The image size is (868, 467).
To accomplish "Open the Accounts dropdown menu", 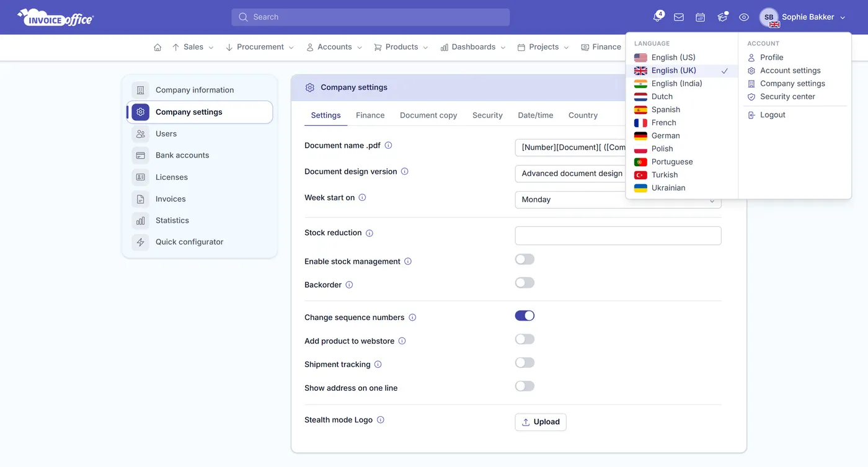I will coord(334,47).
